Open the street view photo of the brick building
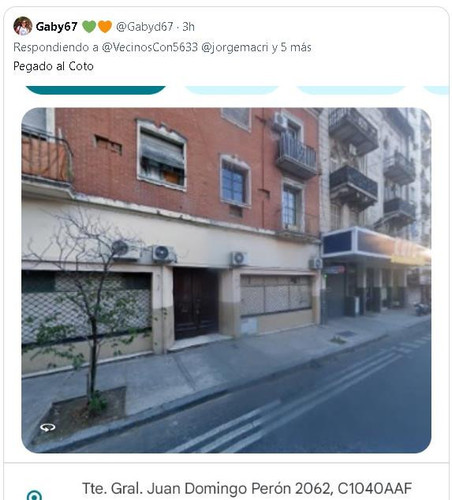Screen dimensions: 452x500 click(x=226, y=280)
